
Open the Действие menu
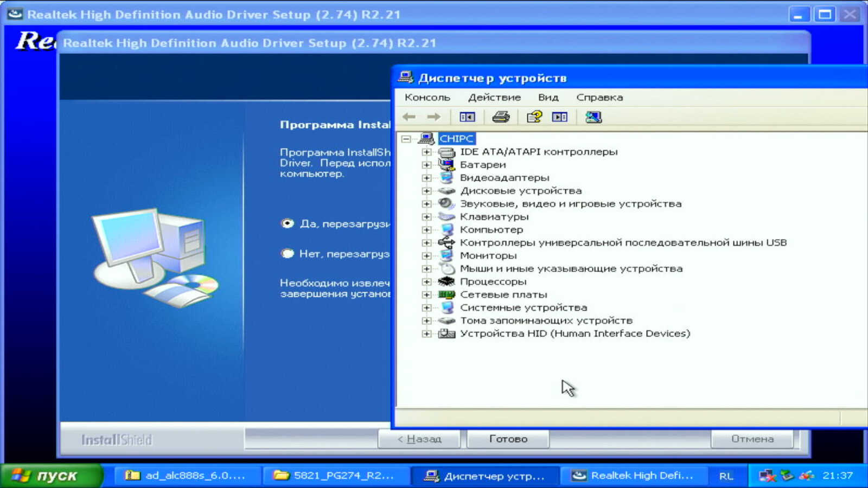(x=494, y=98)
